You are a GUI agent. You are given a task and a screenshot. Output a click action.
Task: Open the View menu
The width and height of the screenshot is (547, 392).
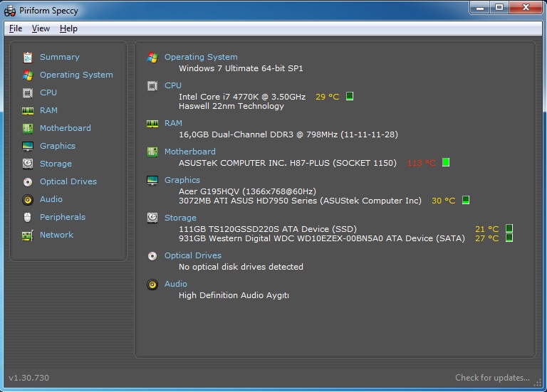coord(41,28)
